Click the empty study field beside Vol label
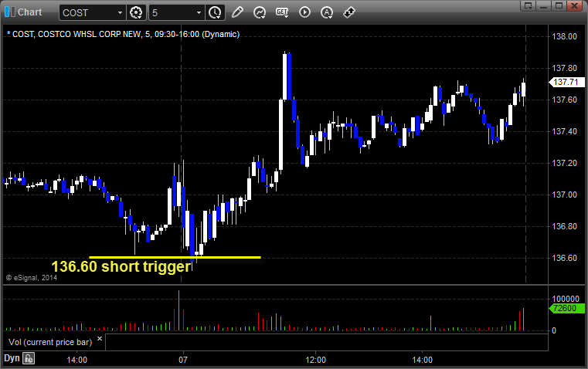This screenshot has height=369, width=588. click(x=327, y=342)
